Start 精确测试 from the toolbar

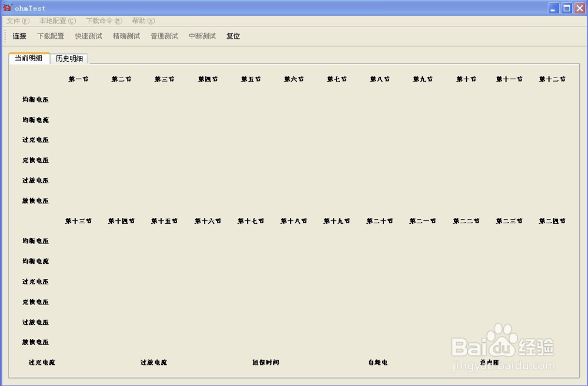(126, 36)
